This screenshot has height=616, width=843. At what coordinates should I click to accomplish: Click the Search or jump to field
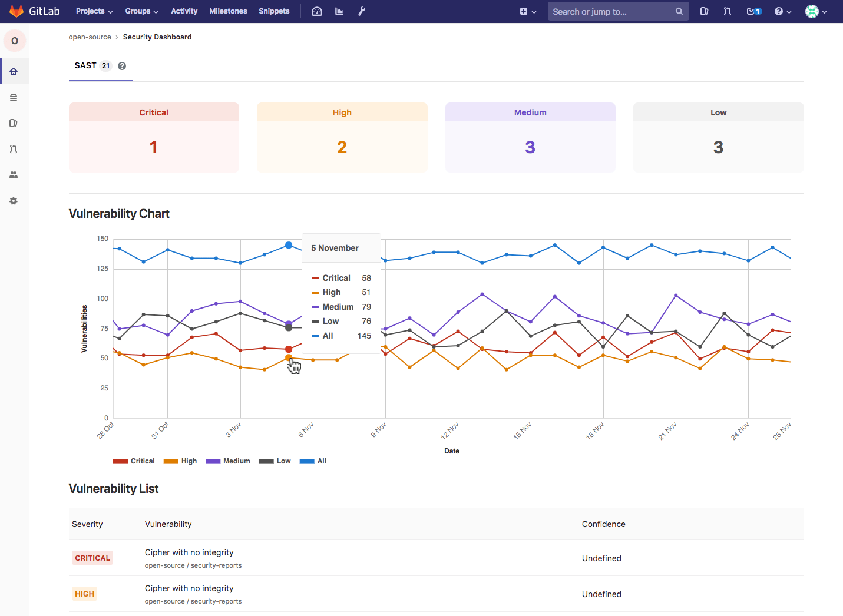click(613, 11)
